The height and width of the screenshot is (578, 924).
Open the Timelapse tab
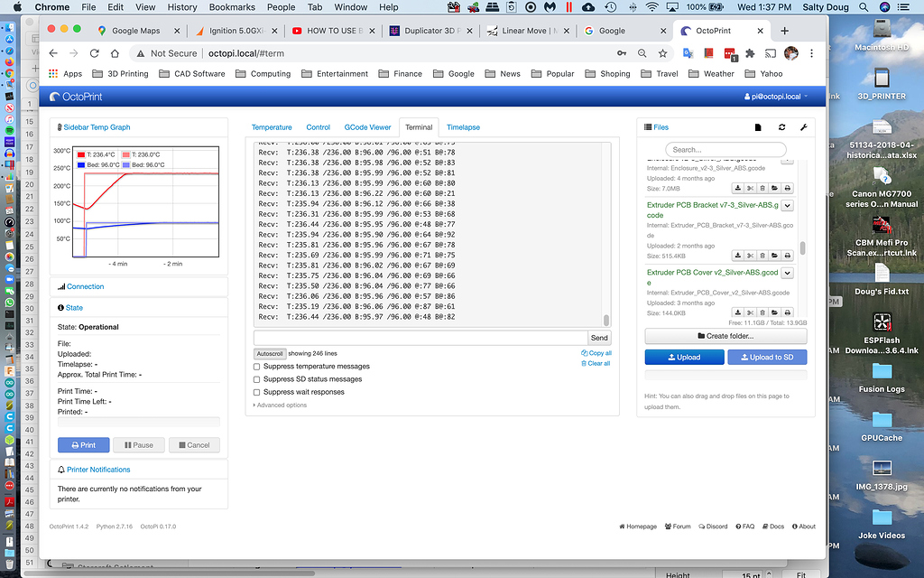463,127
